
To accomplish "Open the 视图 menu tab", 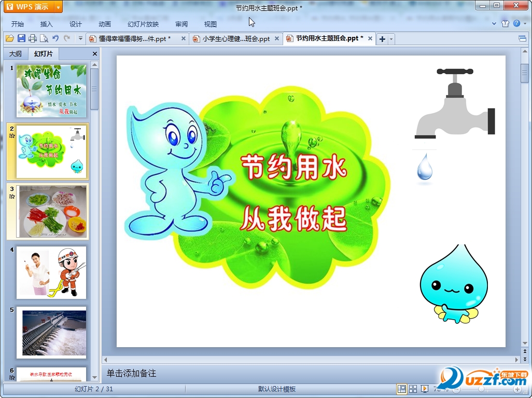I will coord(211,24).
